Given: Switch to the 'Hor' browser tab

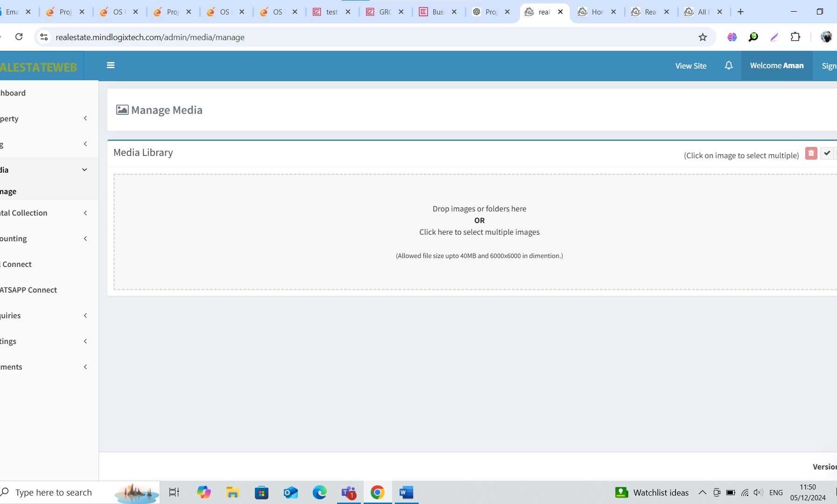Looking at the screenshot, I should tap(597, 12).
